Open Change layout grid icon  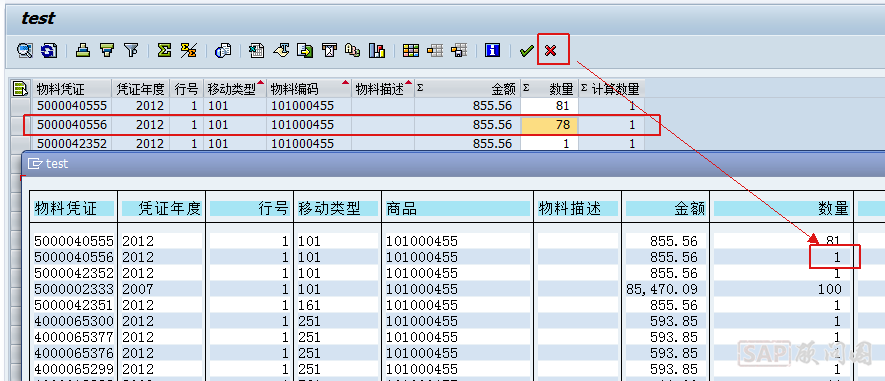(411, 51)
